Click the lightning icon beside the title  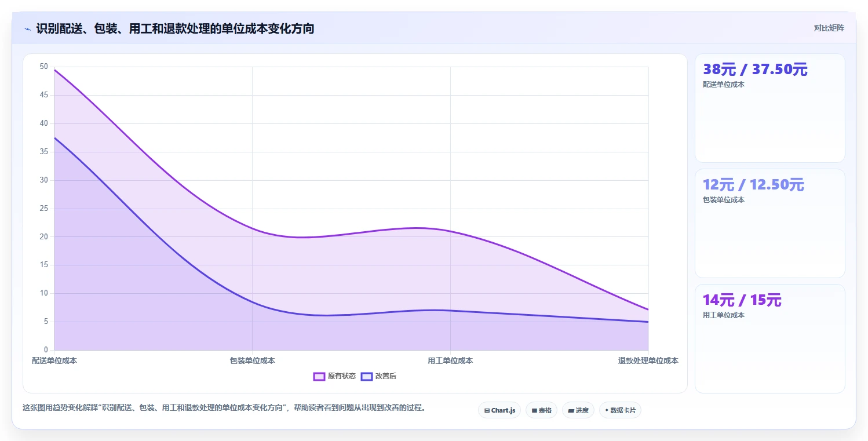[27, 29]
